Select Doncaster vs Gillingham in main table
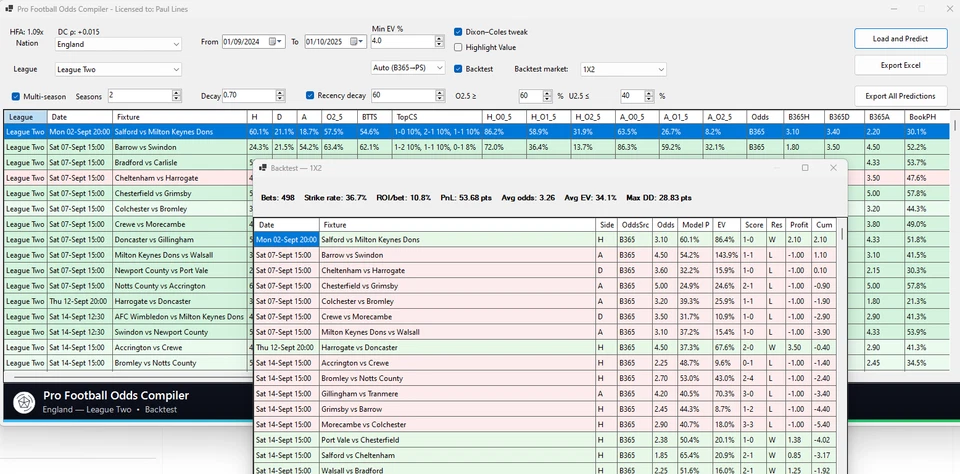This screenshot has height=474, width=960. tap(476, 239)
